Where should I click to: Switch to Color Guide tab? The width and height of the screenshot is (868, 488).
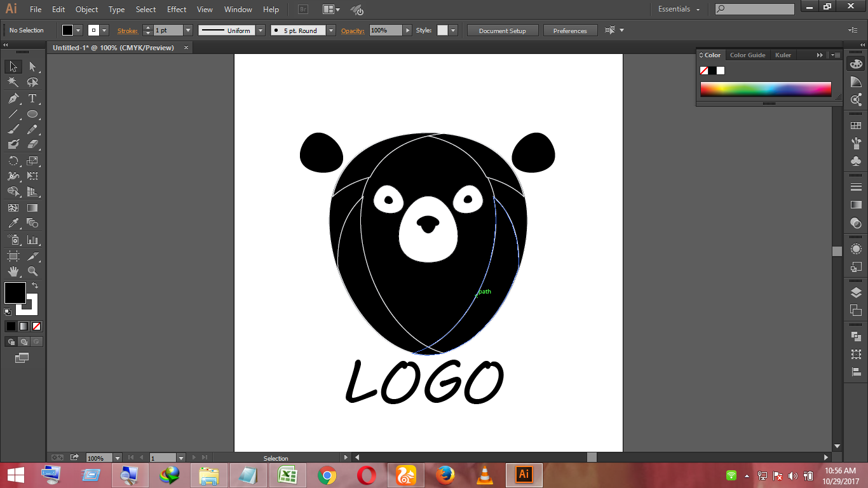[747, 55]
